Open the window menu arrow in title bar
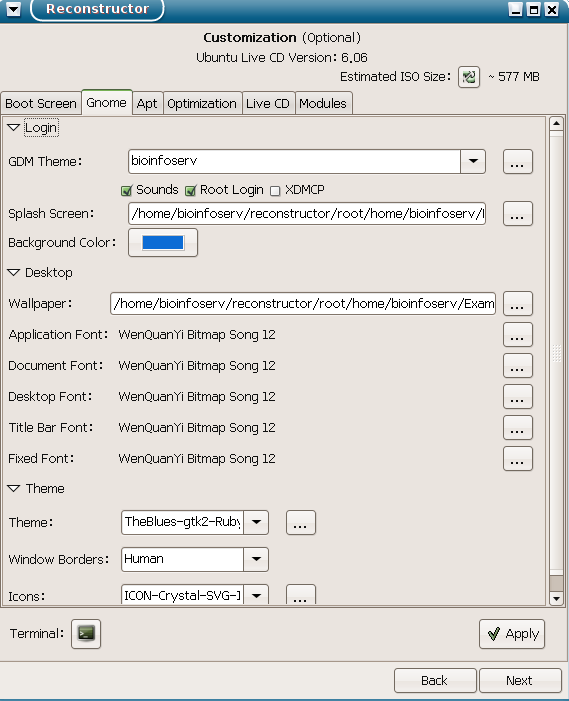The image size is (569, 701). [13, 8]
